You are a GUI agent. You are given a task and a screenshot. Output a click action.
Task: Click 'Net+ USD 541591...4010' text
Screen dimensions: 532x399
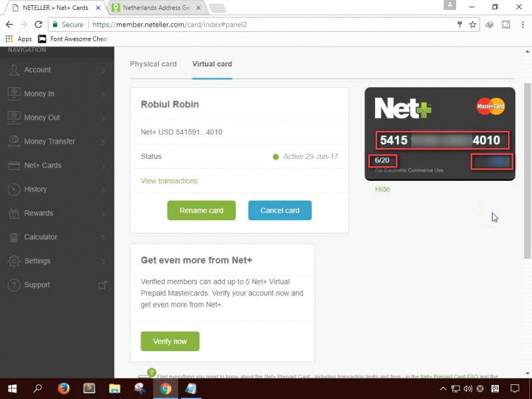click(x=182, y=132)
